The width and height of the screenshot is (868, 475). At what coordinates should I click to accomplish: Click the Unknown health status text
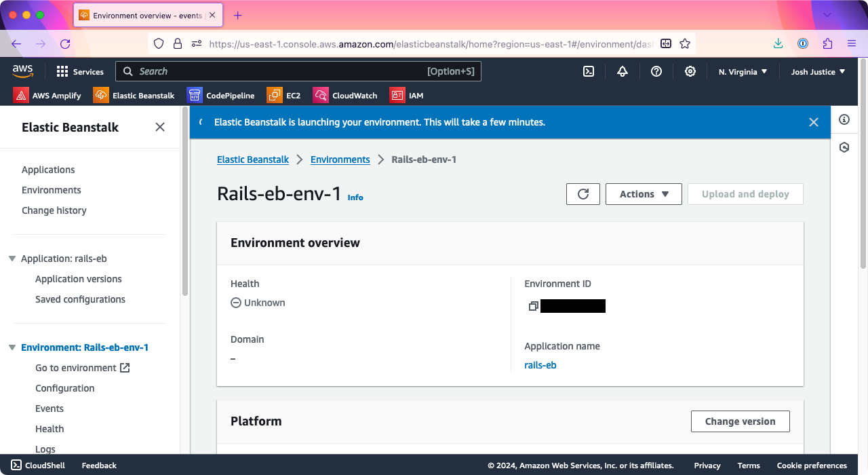click(264, 303)
